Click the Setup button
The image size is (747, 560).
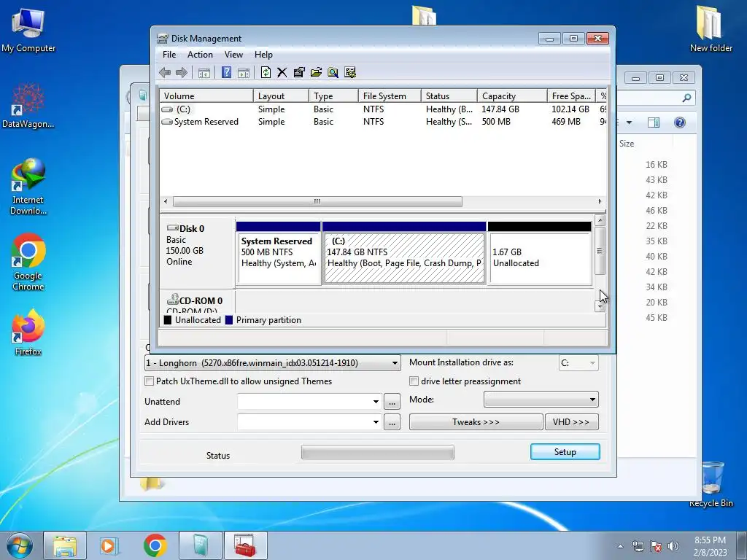tap(565, 452)
